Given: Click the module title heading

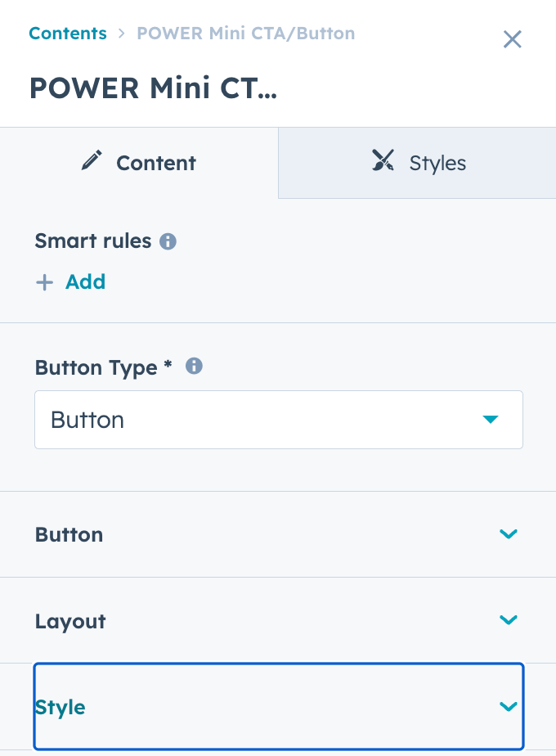Looking at the screenshot, I should 152,88.
